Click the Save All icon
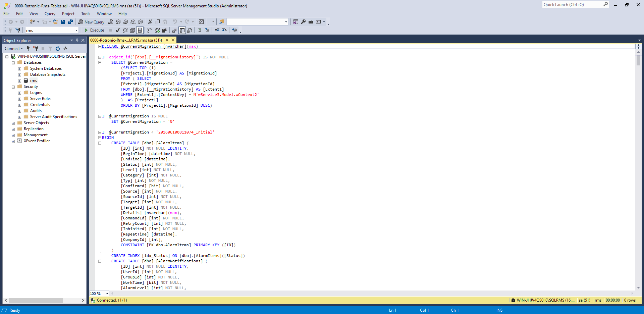The height and width of the screenshot is (314, 644). [70, 22]
